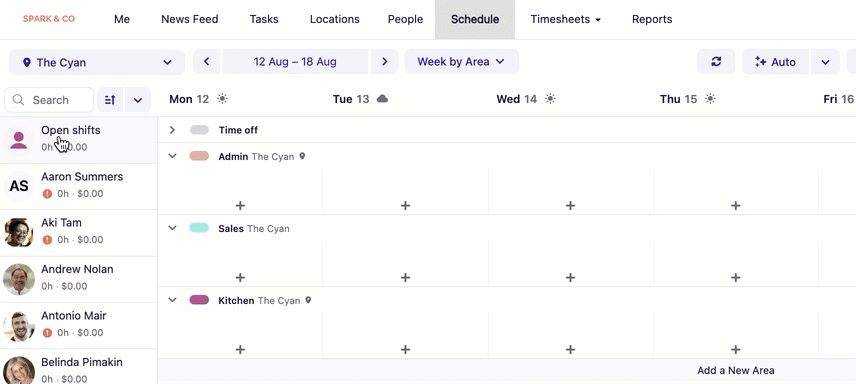Switch to the People tab
The image size is (856, 384).
pos(405,19)
